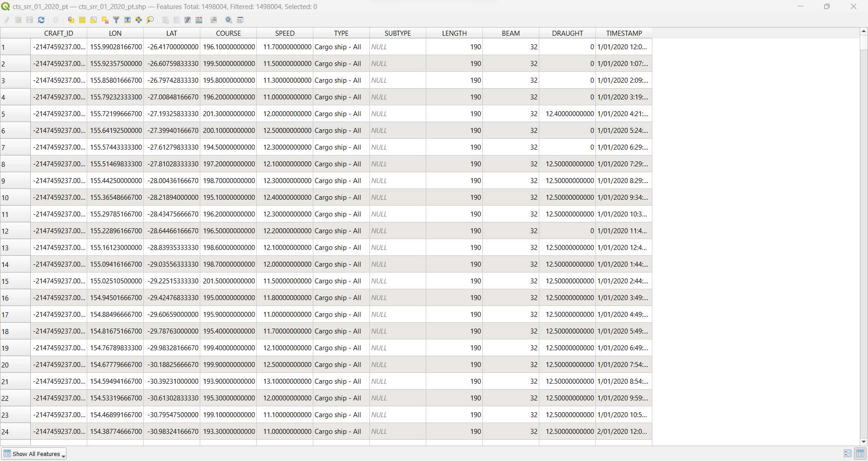
Task: Click the copy selected rows icon
Action: point(56,20)
